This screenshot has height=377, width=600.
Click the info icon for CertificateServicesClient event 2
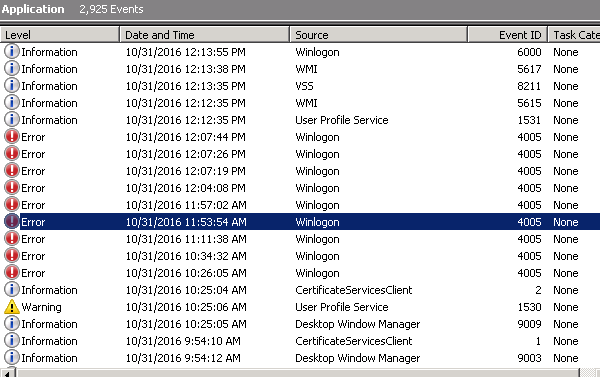[x=12, y=289]
